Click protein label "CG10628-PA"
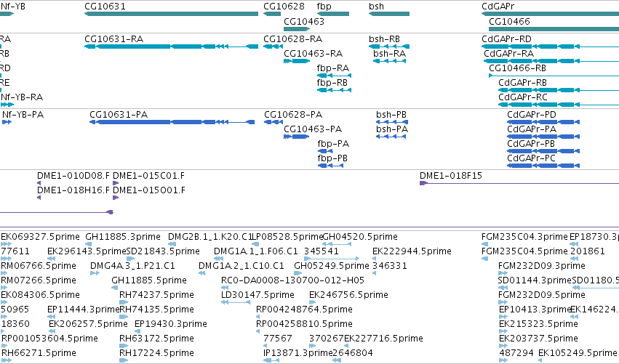The image size is (619, 364). click(x=293, y=115)
